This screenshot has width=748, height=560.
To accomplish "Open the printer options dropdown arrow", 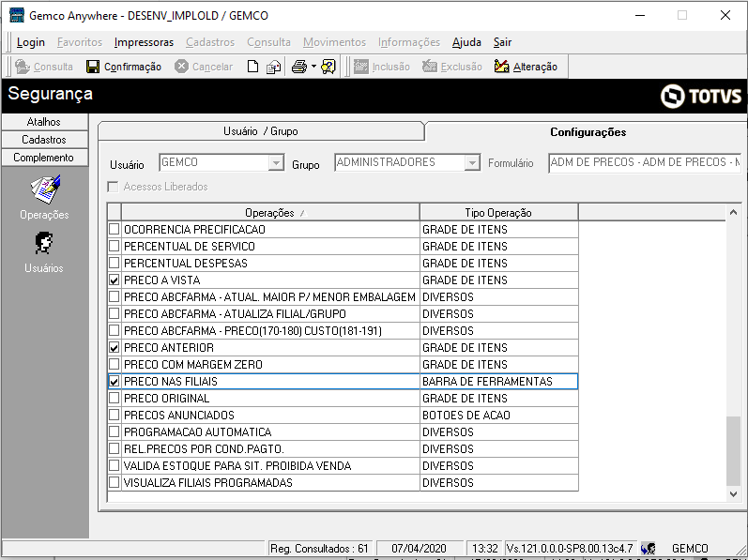I will (313, 67).
